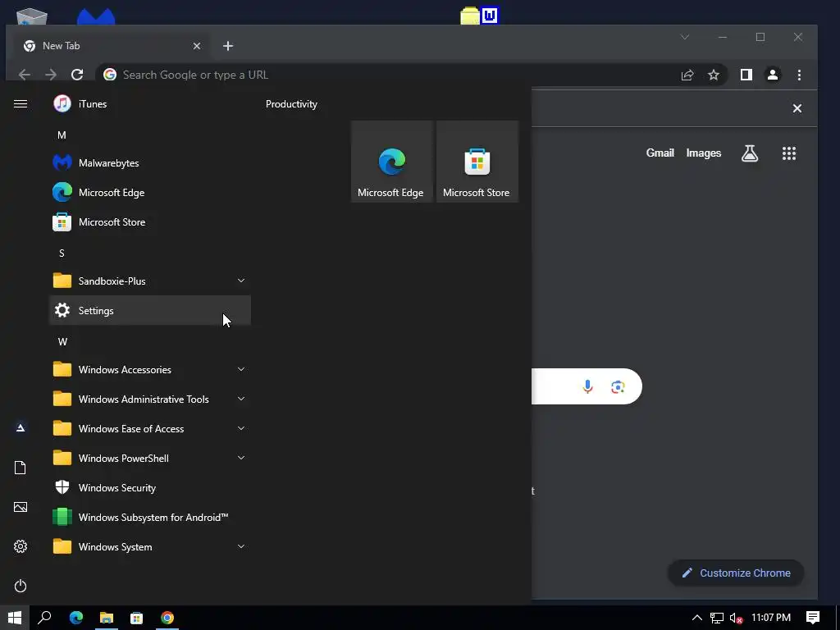Image resolution: width=840 pixels, height=630 pixels.
Task: Open the user account icon in Start sidebar
Action: (21, 427)
